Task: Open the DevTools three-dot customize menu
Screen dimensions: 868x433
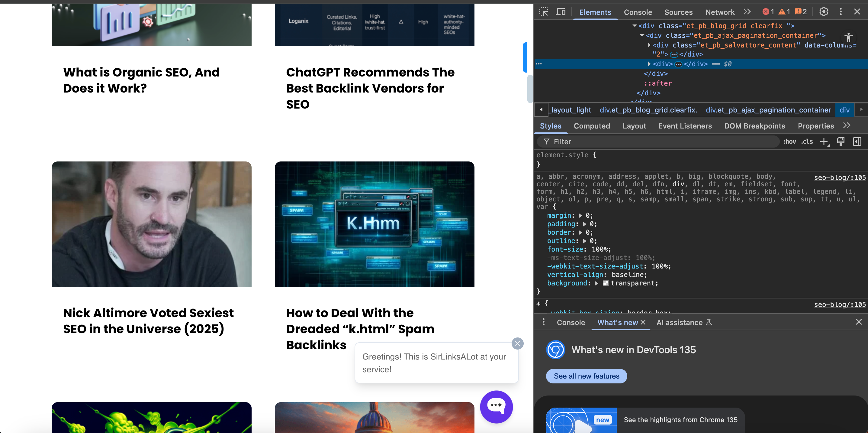Action: 841,12
